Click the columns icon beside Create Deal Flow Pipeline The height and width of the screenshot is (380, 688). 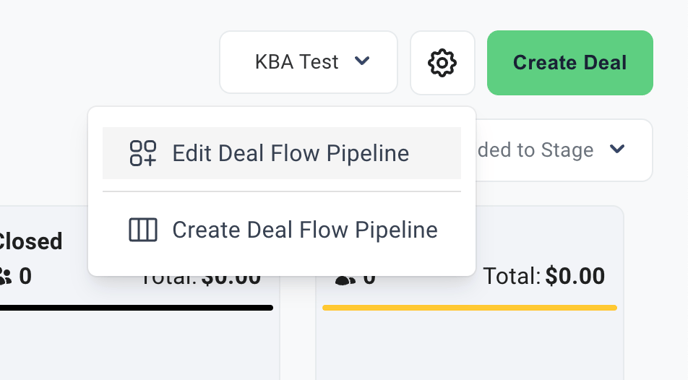143,230
